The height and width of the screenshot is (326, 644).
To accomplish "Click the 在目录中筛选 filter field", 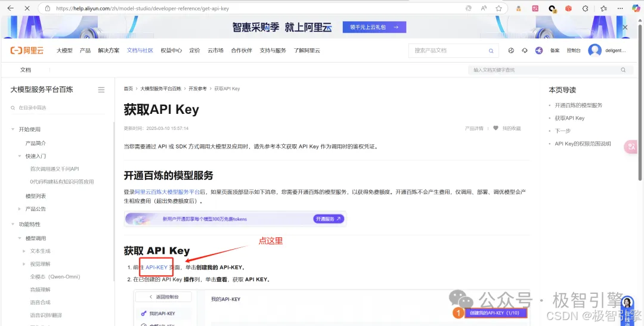I will tap(57, 107).
